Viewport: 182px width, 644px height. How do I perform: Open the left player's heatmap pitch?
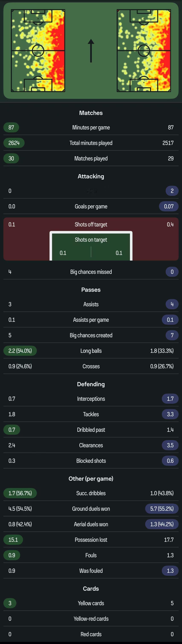click(x=38, y=51)
